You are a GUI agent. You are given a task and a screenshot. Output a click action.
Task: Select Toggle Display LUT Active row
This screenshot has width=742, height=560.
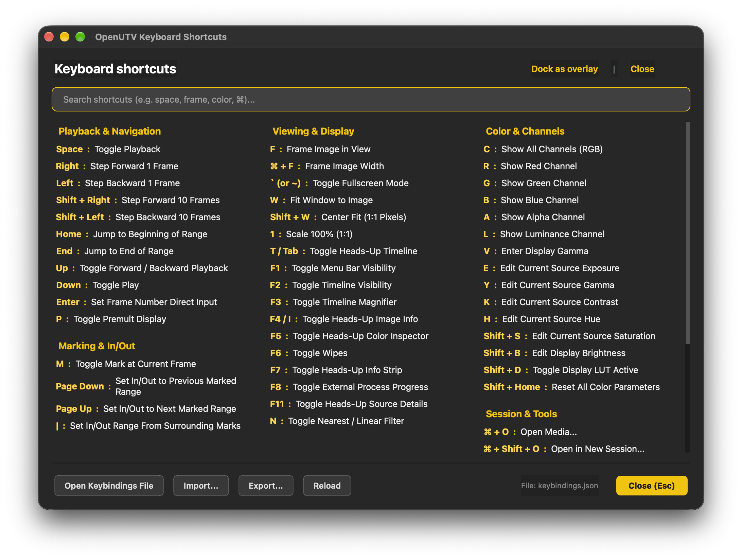coord(561,370)
